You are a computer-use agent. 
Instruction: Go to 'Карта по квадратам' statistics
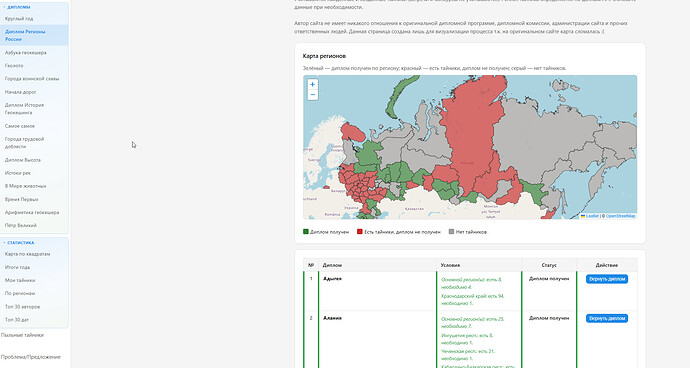point(27,254)
